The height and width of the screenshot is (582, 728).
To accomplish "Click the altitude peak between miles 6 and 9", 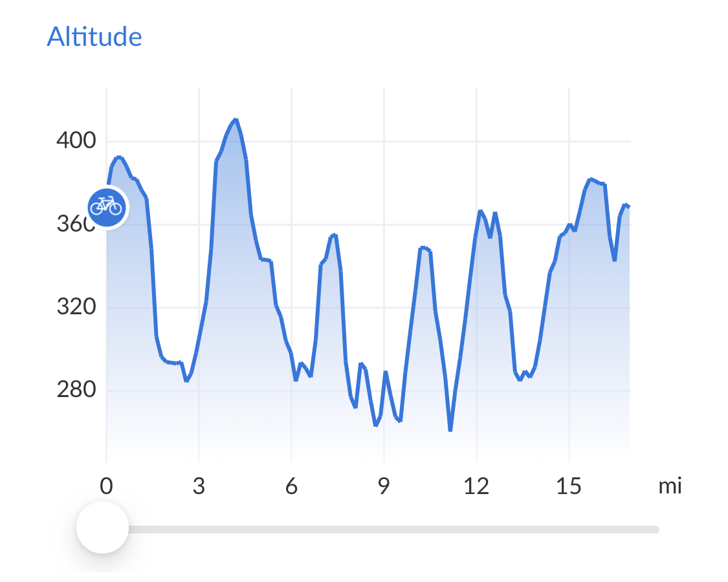I will pos(334,235).
